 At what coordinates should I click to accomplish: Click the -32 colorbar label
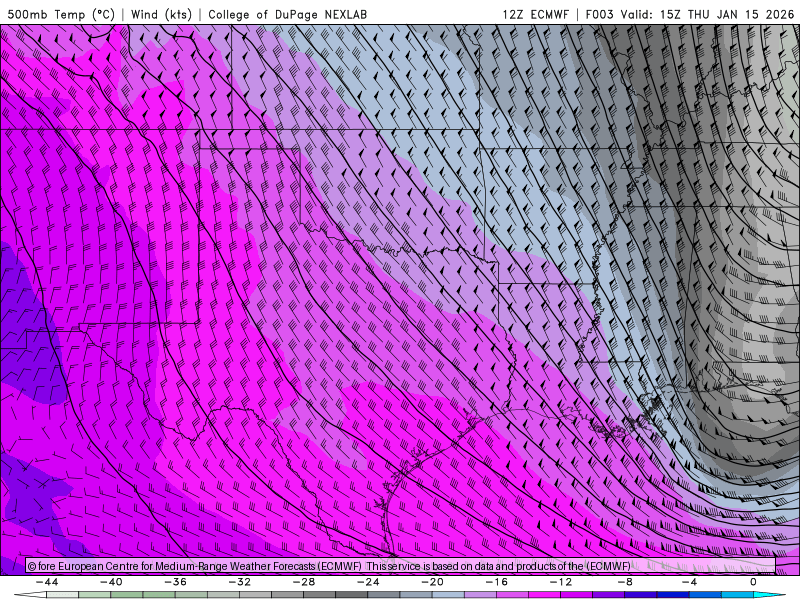240,582
